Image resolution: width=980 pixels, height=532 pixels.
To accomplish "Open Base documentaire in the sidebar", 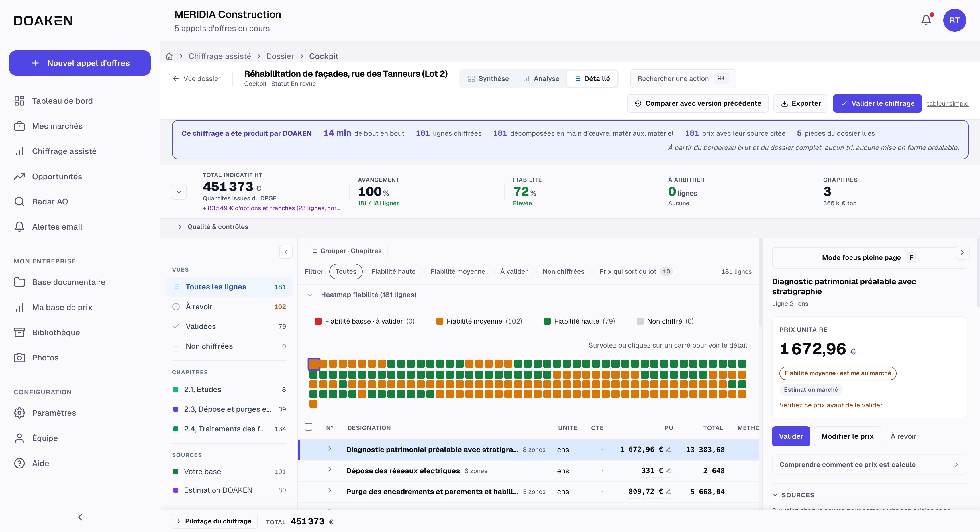I will [79, 282].
